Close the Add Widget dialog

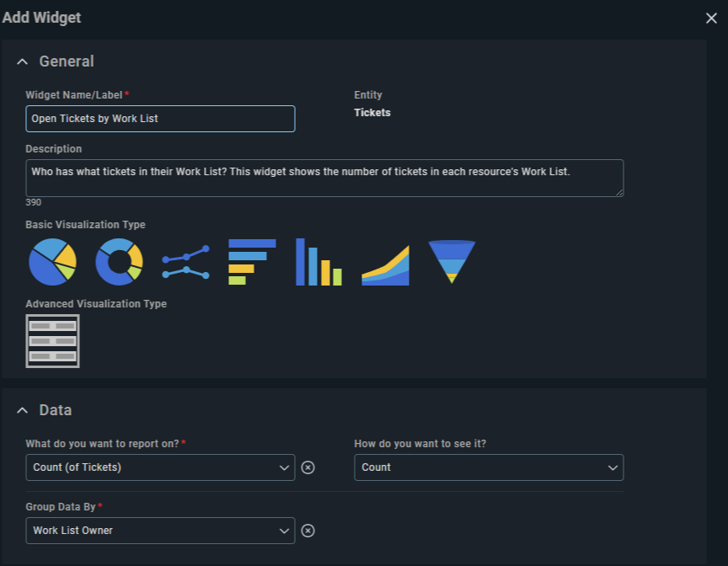(x=711, y=18)
